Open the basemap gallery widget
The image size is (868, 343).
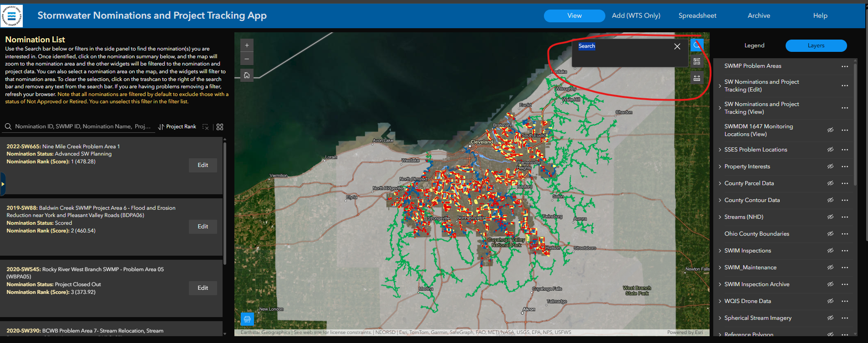tap(697, 61)
